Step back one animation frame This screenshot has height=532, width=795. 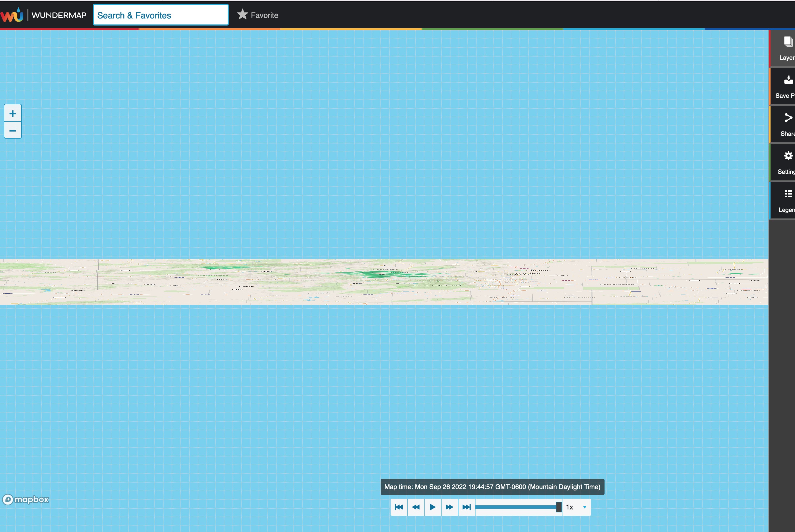pos(416,507)
